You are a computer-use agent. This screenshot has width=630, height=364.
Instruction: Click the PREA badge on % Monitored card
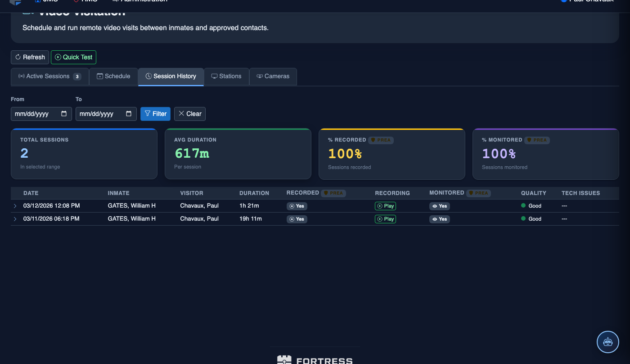pyautogui.click(x=537, y=140)
